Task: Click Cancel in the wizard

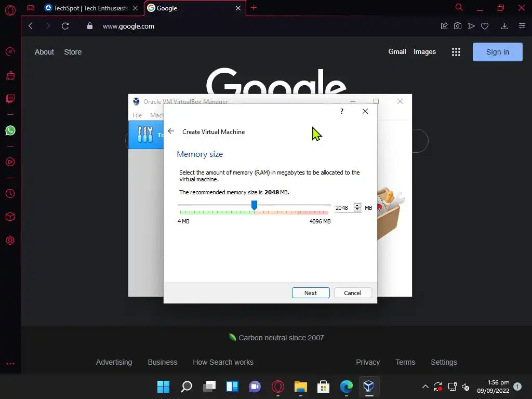Action: tap(353, 293)
